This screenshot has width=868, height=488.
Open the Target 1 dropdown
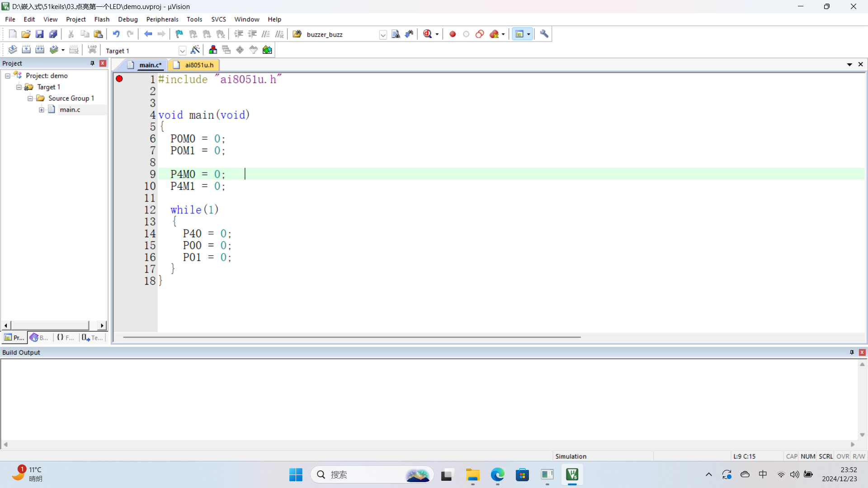tap(182, 51)
